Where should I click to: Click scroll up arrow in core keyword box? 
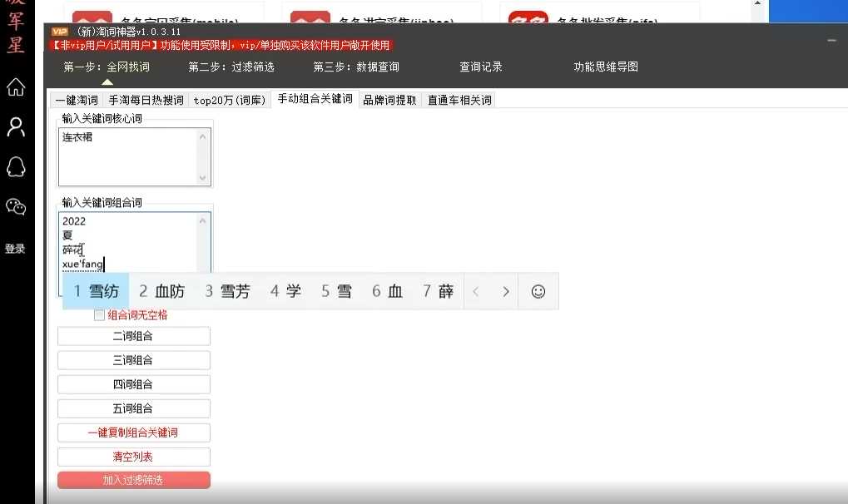tap(203, 136)
